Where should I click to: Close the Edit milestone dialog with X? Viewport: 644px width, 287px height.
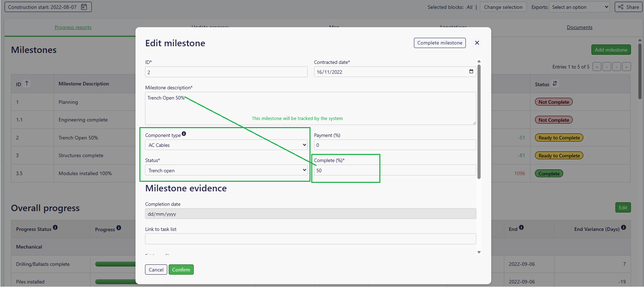[x=477, y=43]
